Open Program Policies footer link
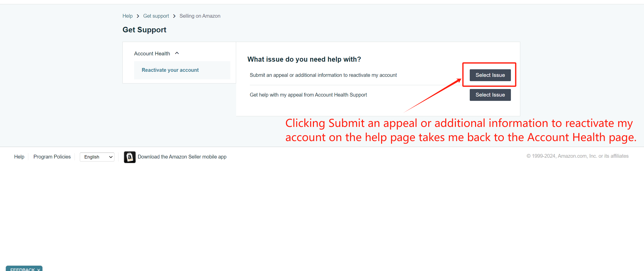The height and width of the screenshot is (271, 644). pos(52,157)
